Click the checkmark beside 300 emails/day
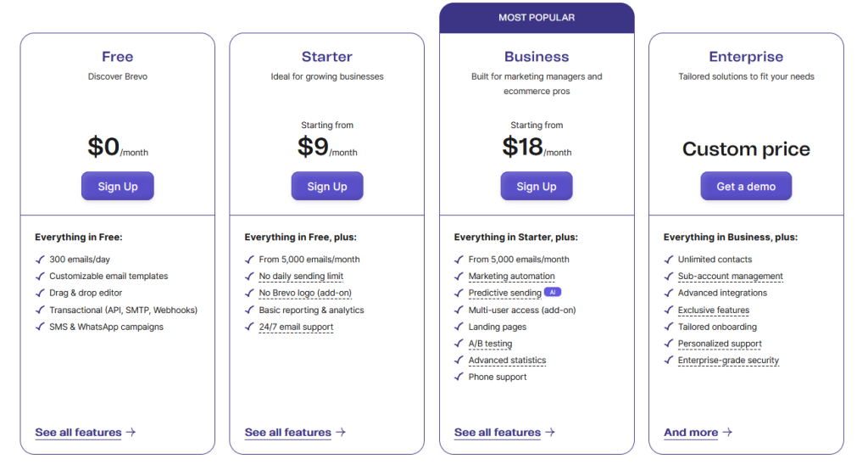This screenshot has width=868, height=470. tap(39, 260)
